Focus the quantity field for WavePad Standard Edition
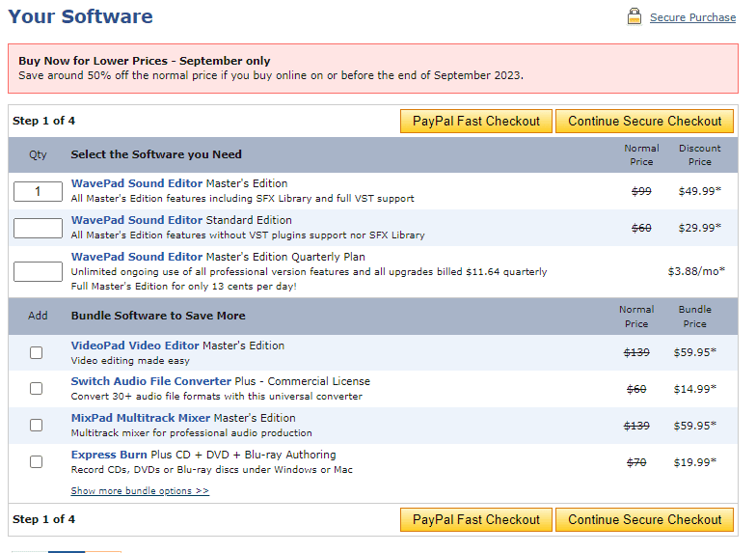This screenshot has height=553, width=756. 38,228
